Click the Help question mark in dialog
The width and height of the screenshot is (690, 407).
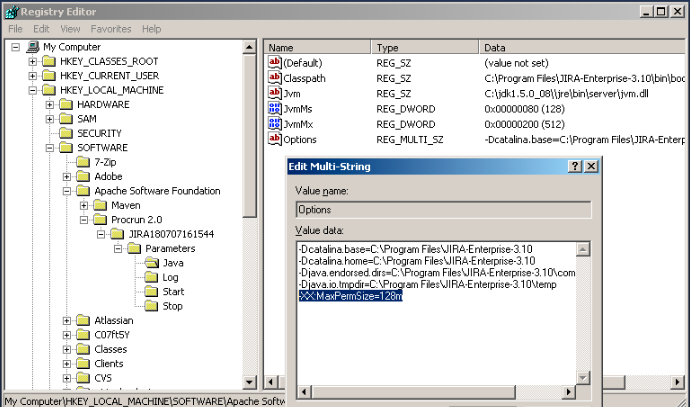click(575, 166)
